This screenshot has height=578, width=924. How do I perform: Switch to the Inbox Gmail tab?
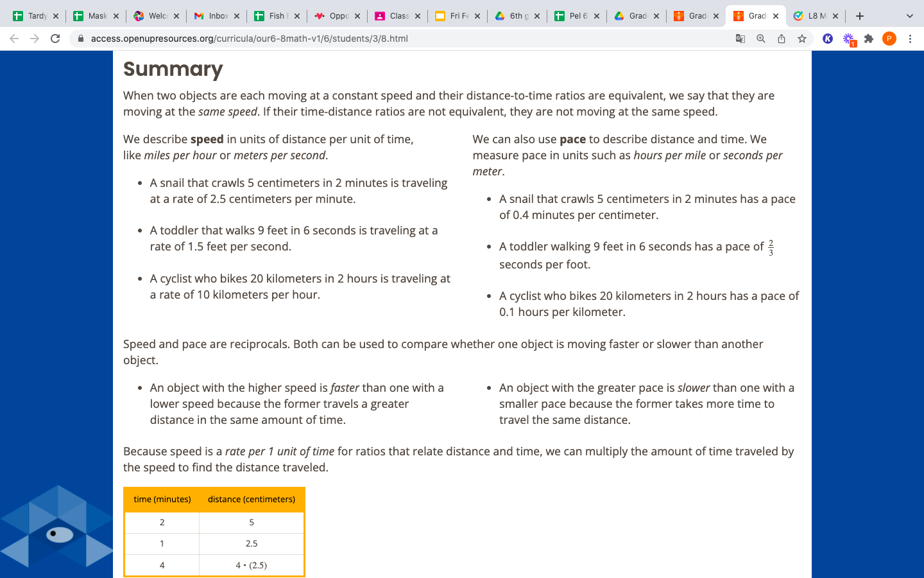tap(211, 16)
